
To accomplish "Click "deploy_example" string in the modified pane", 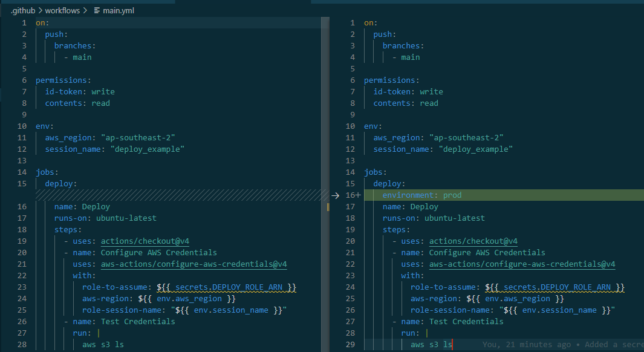I will click(476, 149).
